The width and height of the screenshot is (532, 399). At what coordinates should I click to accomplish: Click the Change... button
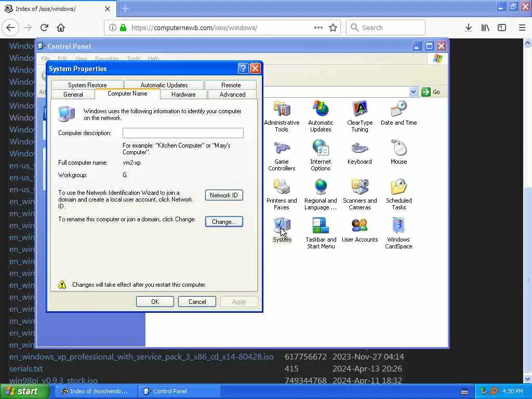(x=224, y=221)
